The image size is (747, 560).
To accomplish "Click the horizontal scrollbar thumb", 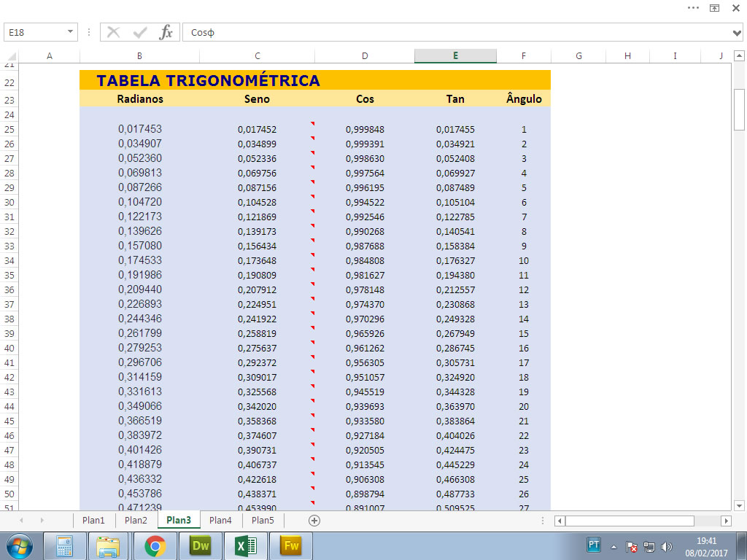I will point(630,521).
